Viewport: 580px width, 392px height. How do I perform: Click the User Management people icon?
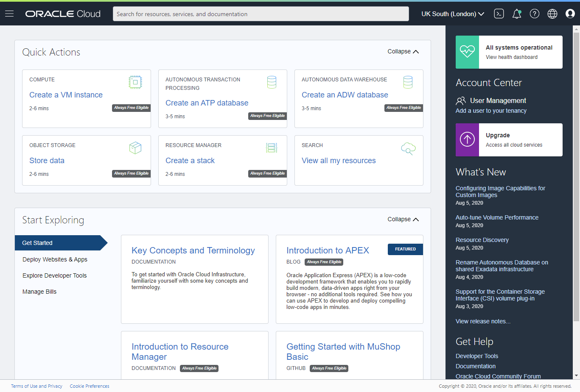point(461,101)
